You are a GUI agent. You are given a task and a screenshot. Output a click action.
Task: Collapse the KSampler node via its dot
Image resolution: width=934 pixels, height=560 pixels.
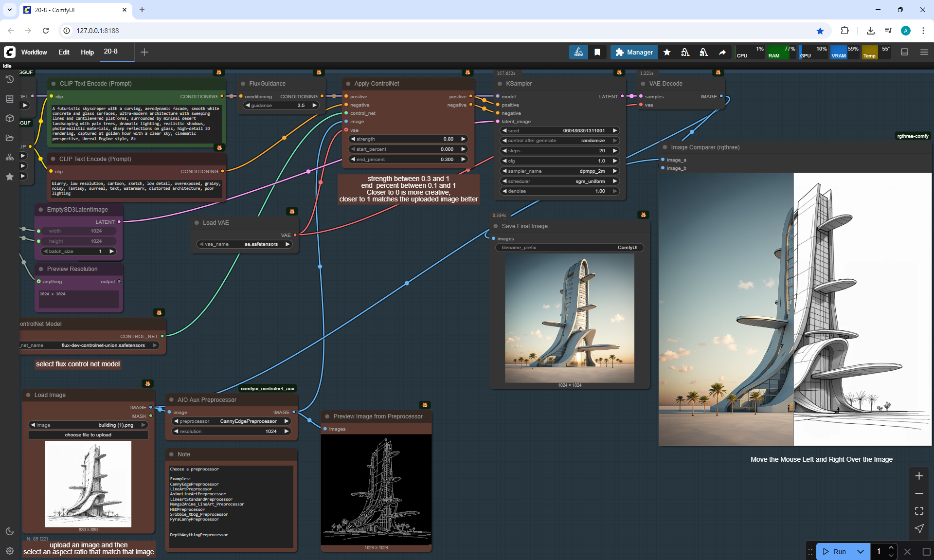click(x=499, y=84)
